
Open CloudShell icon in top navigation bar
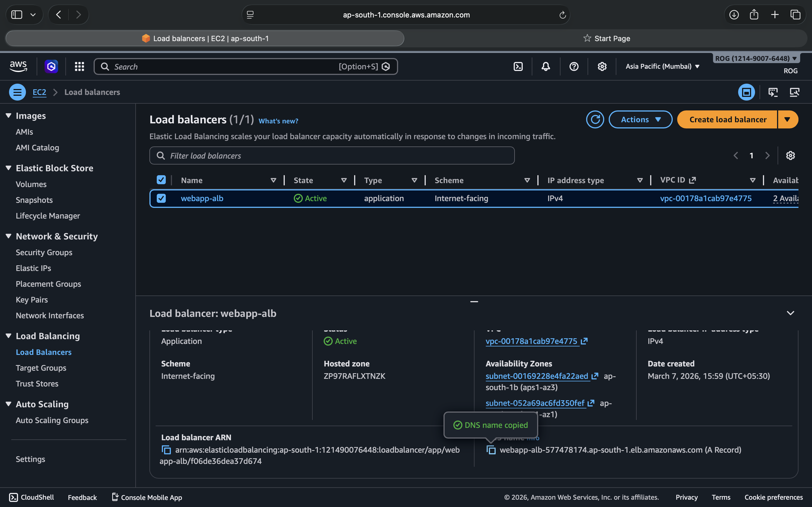pos(518,66)
